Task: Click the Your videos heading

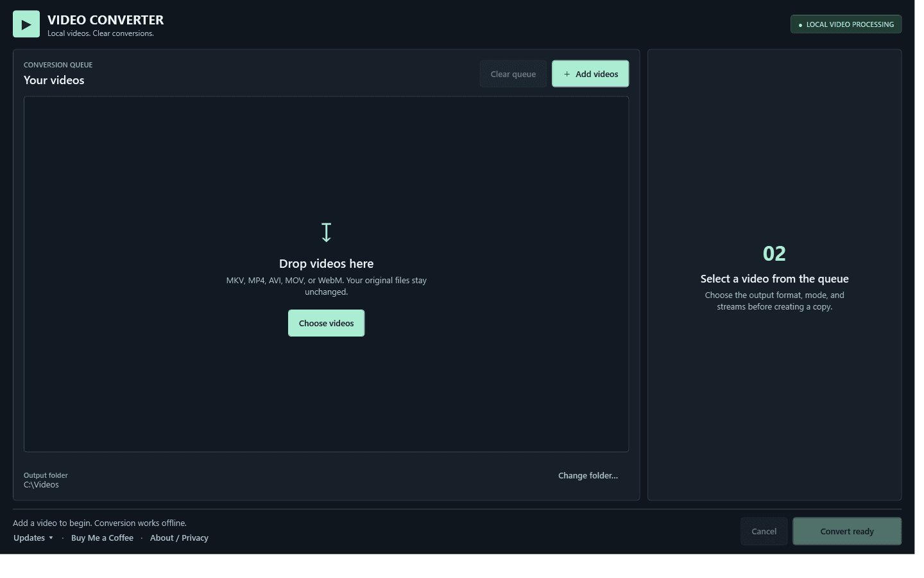Action: coord(54,80)
